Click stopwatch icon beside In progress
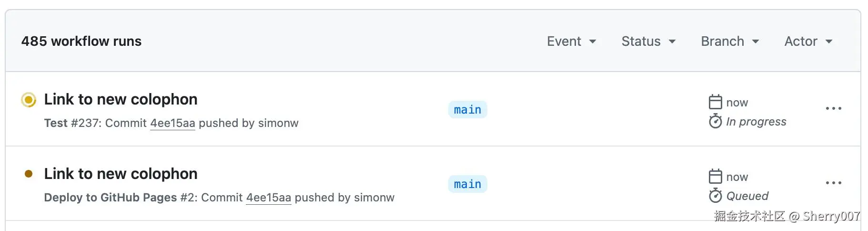The height and width of the screenshot is (231, 868). click(x=715, y=122)
